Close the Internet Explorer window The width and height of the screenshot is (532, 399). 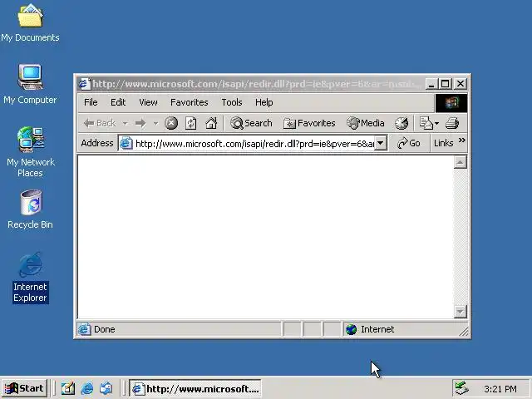pos(461,84)
